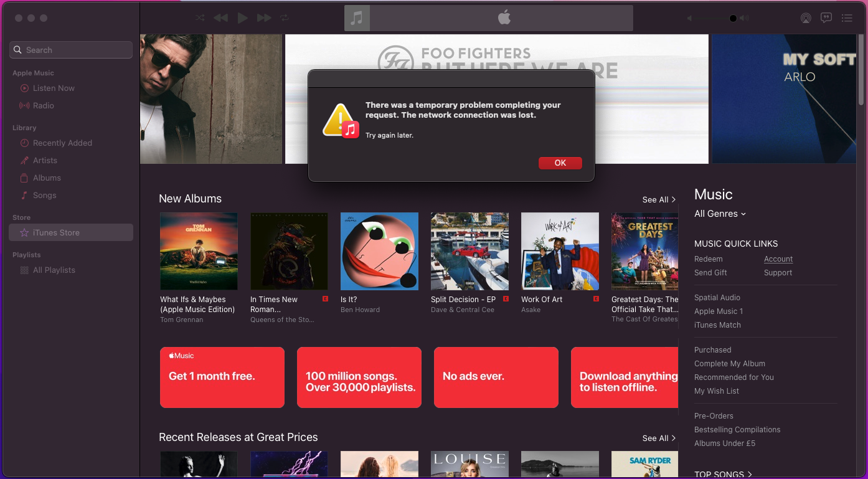Click the artist name Ben Howard

point(360,310)
